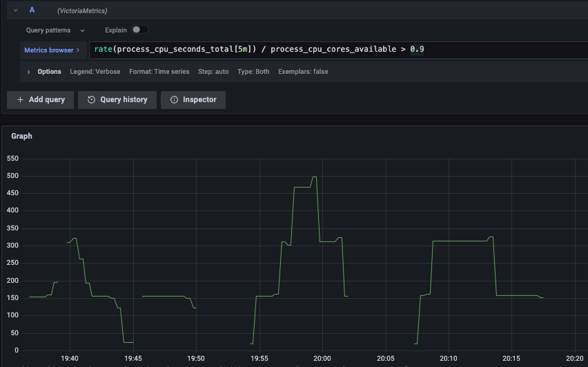
Task: Select the Legend: Verbose option text
Action: coord(95,72)
